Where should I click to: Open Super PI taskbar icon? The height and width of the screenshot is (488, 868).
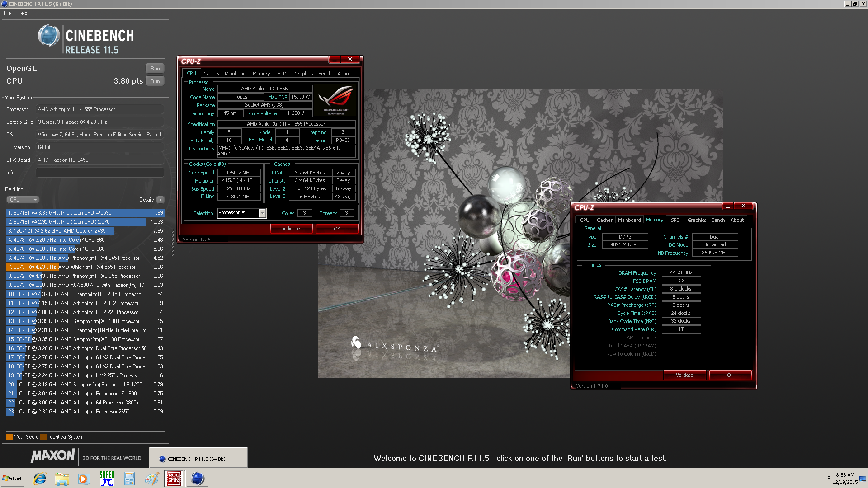107,479
